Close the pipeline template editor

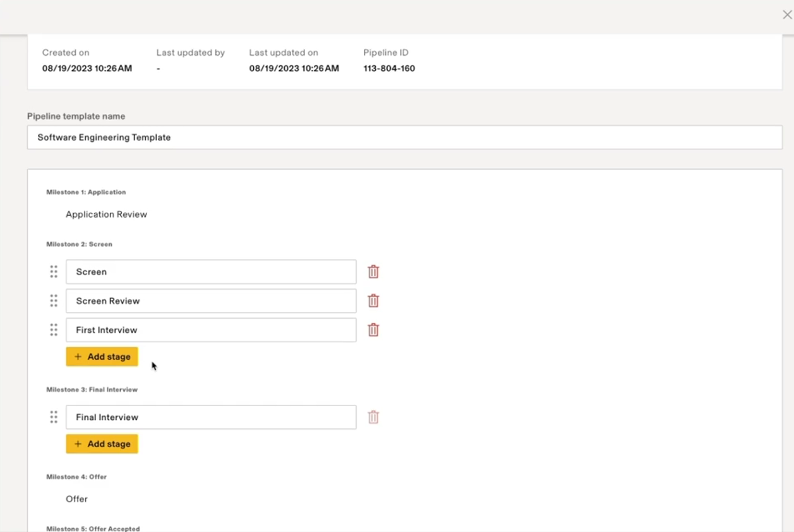pos(787,15)
